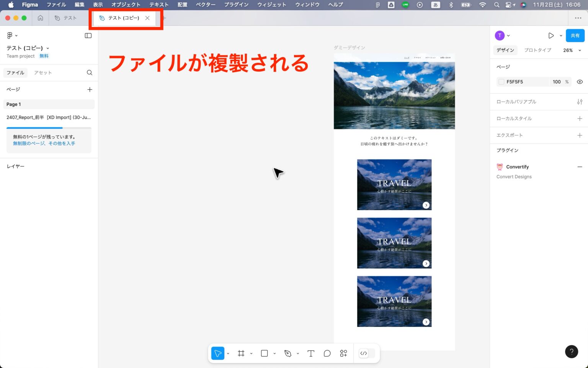The image size is (588, 368).
Task: Click the F5F5F5 page color swatch
Action: (x=501, y=82)
